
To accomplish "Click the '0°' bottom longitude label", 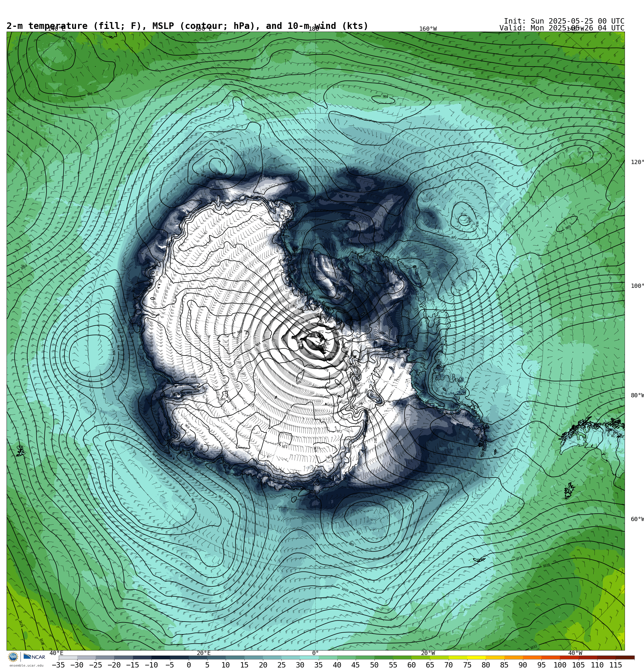I will (x=315, y=653).
